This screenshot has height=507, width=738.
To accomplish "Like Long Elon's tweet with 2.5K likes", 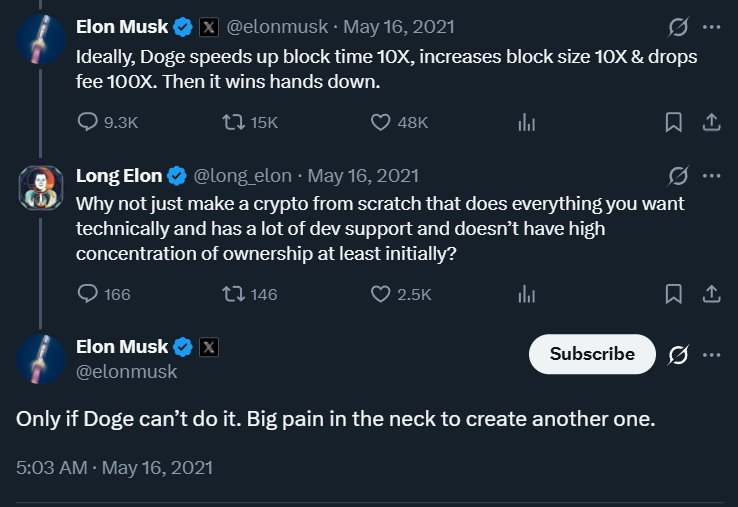I will pyautogui.click(x=380, y=294).
